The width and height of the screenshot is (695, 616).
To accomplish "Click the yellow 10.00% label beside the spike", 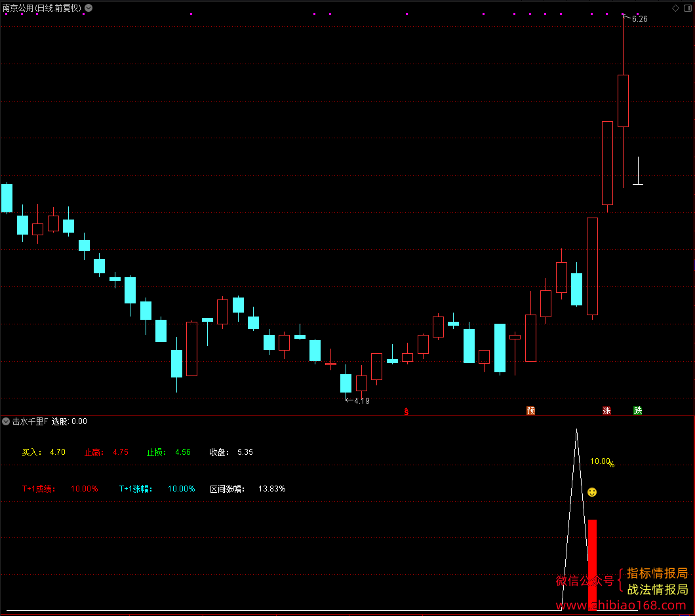I will point(602,462).
